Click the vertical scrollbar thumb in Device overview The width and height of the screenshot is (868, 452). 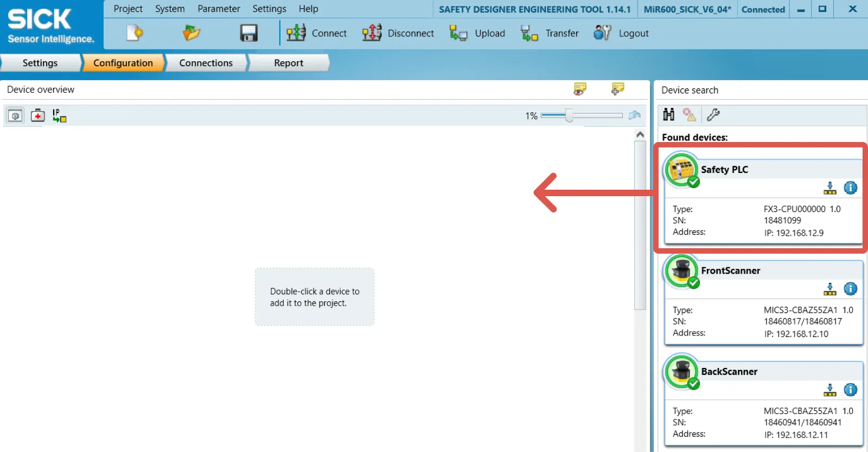tap(640, 225)
